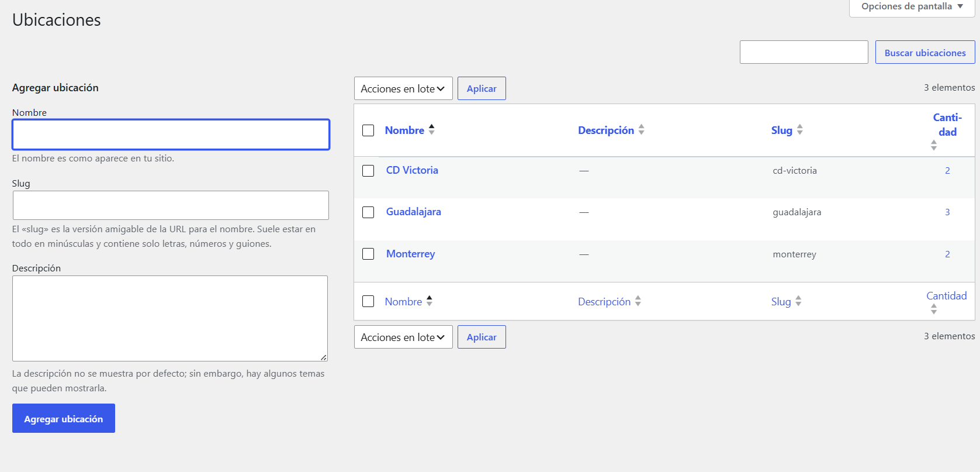The height and width of the screenshot is (472, 980).
Task: Tick the select-all checkbox in table header
Action: click(x=368, y=130)
